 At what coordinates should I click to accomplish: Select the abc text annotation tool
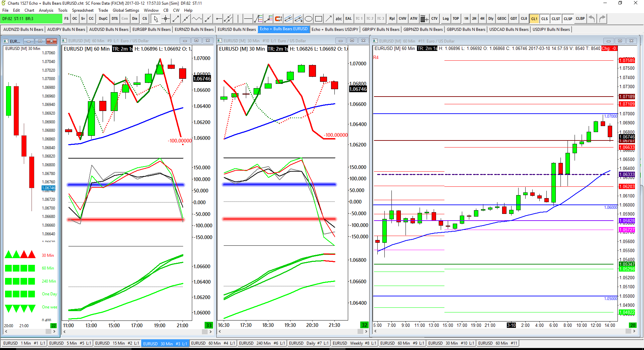tap(339, 19)
